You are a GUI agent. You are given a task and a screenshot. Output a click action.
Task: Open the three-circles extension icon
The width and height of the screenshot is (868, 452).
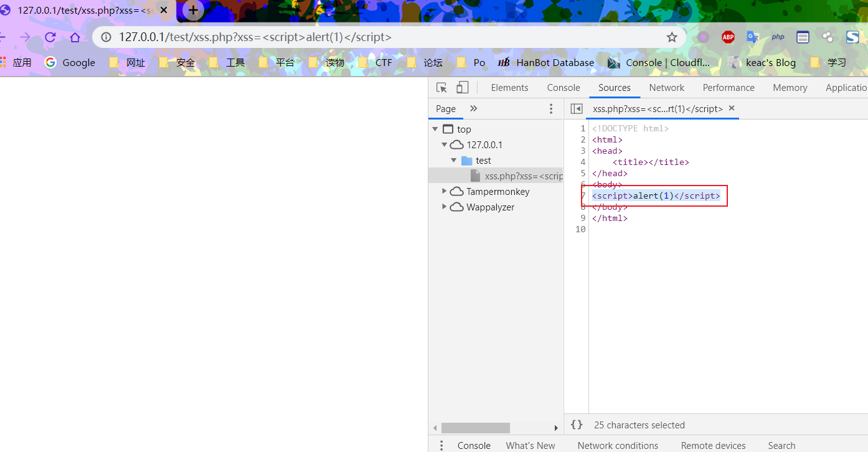pos(828,37)
